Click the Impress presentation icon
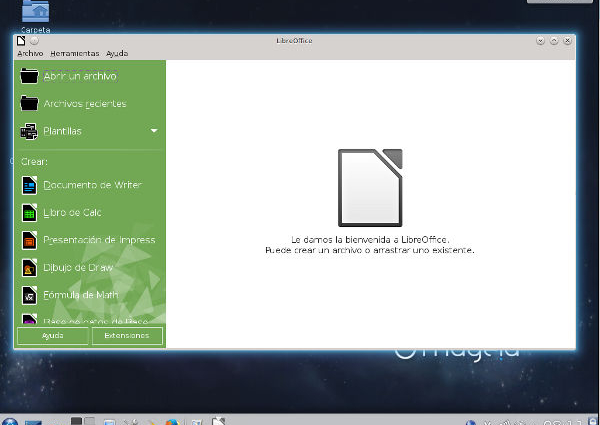This screenshot has width=600, height=425. point(29,240)
